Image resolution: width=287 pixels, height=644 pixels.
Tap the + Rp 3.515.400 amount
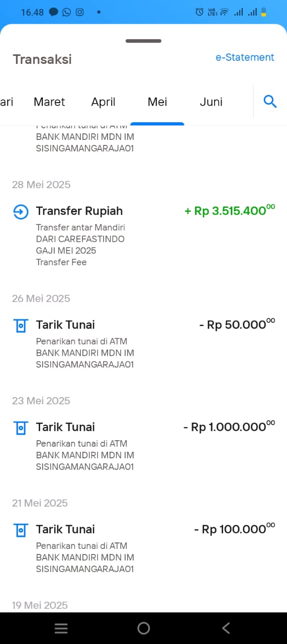tap(230, 210)
